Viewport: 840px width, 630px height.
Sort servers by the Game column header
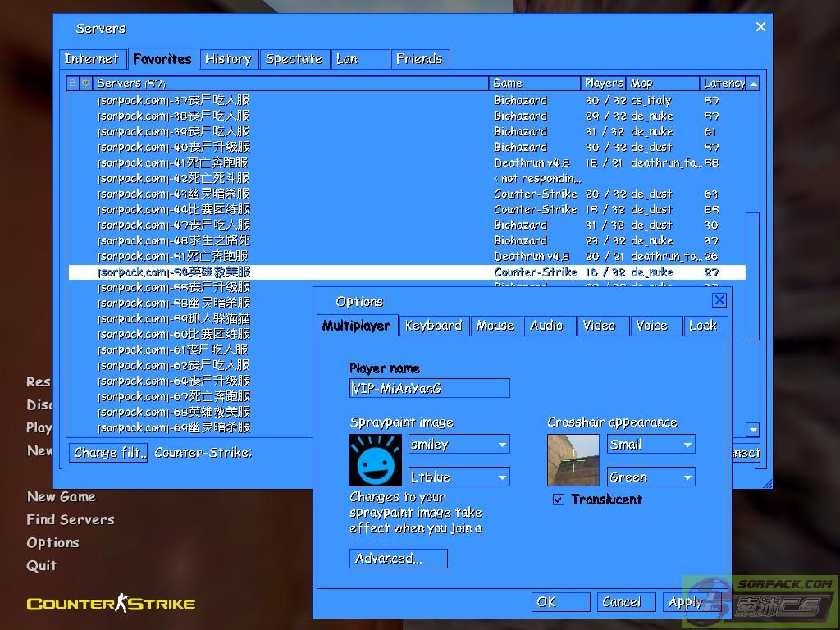click(x=535, y=83)
